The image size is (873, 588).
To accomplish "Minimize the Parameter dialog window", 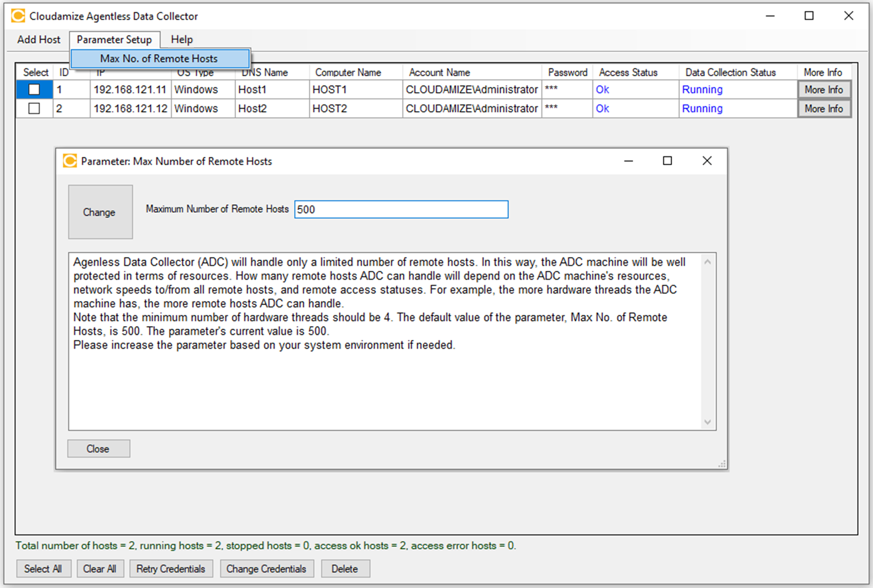I will [x=628, y=161].
